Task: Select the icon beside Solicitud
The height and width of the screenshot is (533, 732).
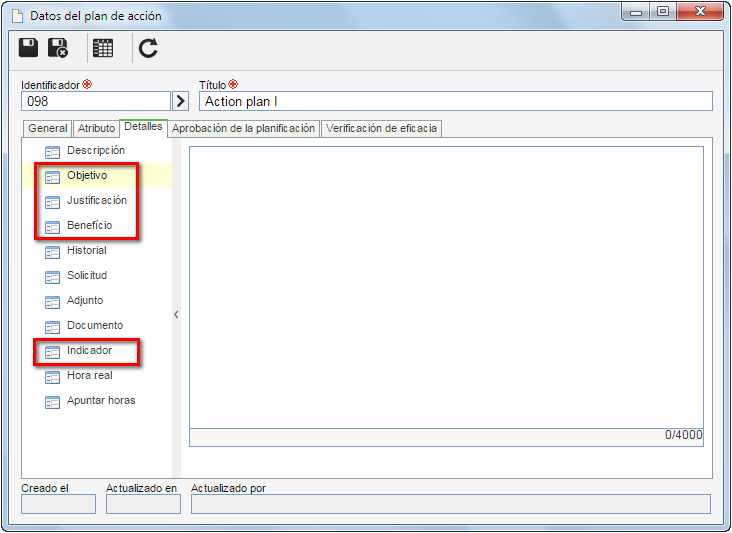Action: tap(52, 277)
